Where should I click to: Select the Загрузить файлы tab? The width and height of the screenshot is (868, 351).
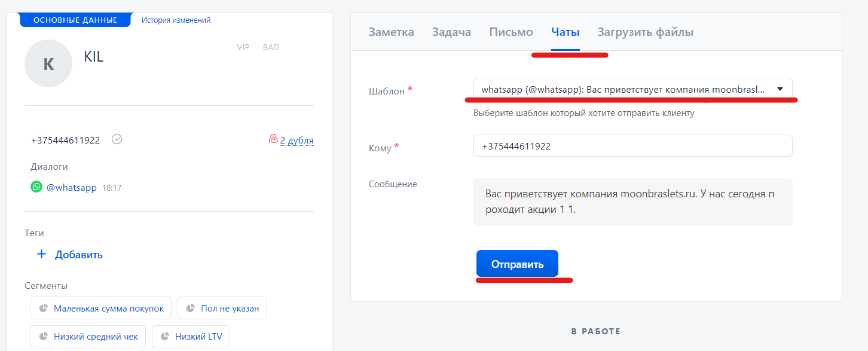(x=646, y=32)
